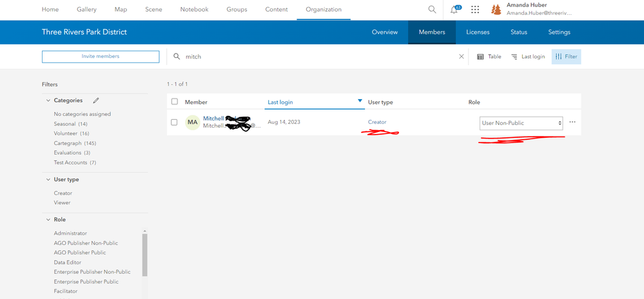Viewport: 644px width, 299px height.
Task: Click Invite members button
Action: (101, 57)
